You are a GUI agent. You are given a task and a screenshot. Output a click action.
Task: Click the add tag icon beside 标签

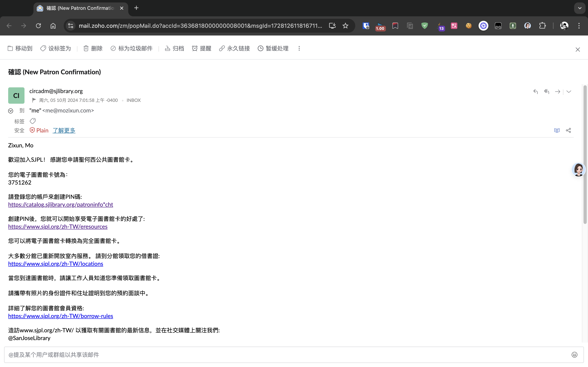(x=32, y=121)
